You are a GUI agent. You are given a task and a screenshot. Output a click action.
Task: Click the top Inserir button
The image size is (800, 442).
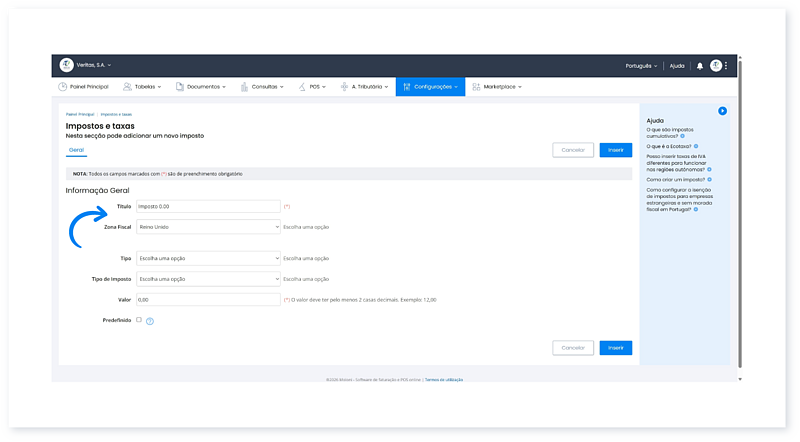pos(615,150)
